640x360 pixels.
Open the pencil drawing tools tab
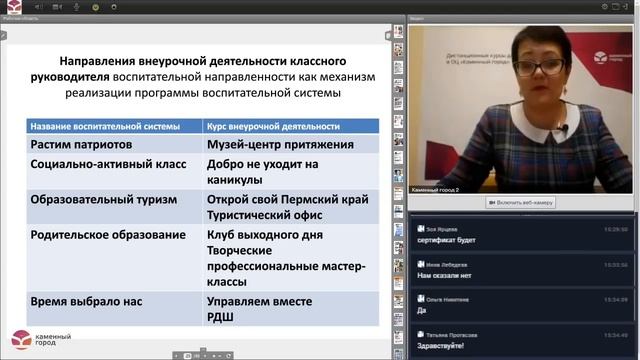click(2, 36)
